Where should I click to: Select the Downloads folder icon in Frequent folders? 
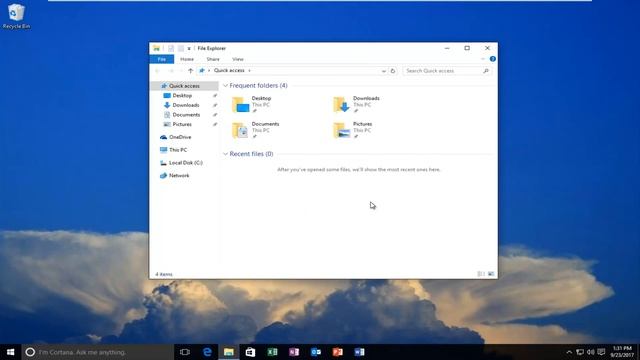coord(342,104)
